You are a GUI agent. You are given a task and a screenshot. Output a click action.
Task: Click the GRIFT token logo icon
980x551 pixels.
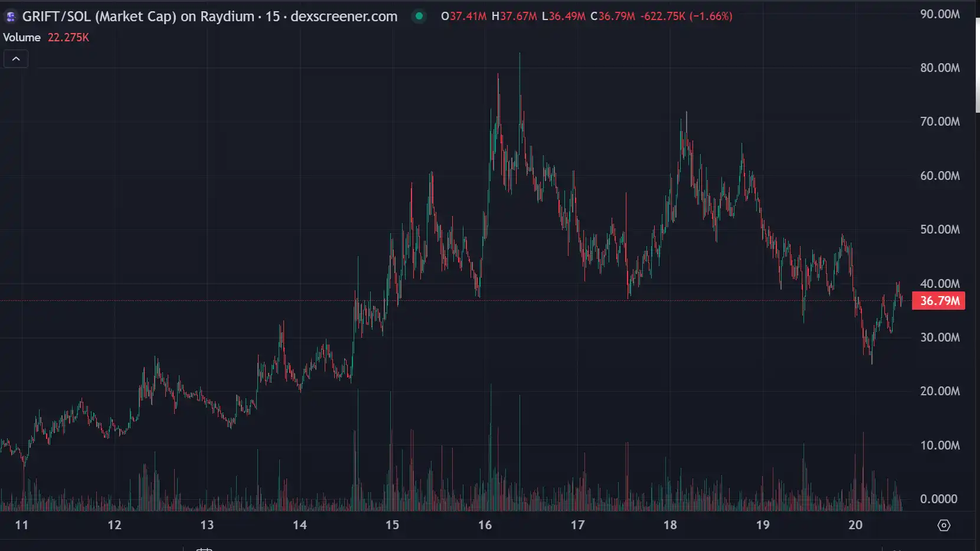11,17
